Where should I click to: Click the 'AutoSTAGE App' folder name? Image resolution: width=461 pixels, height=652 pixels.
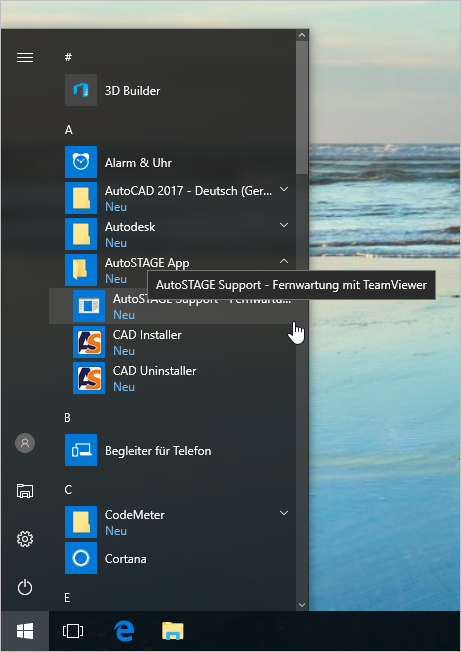coord(147,263)
